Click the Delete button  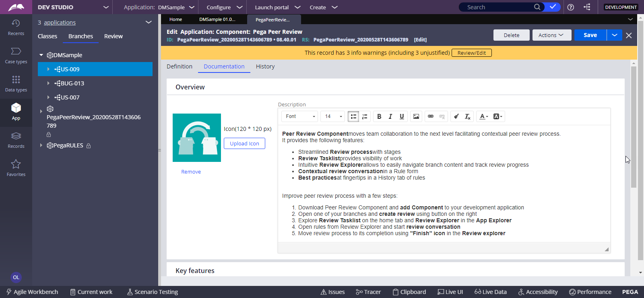[512, 35]
